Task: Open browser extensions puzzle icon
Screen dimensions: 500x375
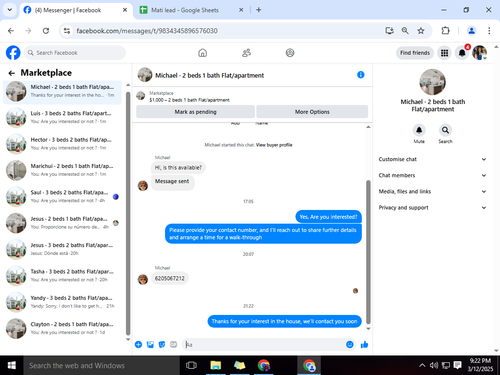Action: [445, 31]
